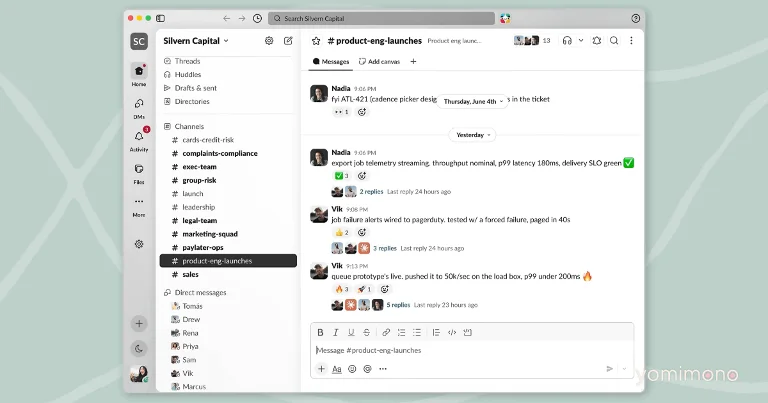The width and height of the screenshot is (768, 403).
Task: Open the Thursday, June 4th date dropdown
Action: point(472,101)
